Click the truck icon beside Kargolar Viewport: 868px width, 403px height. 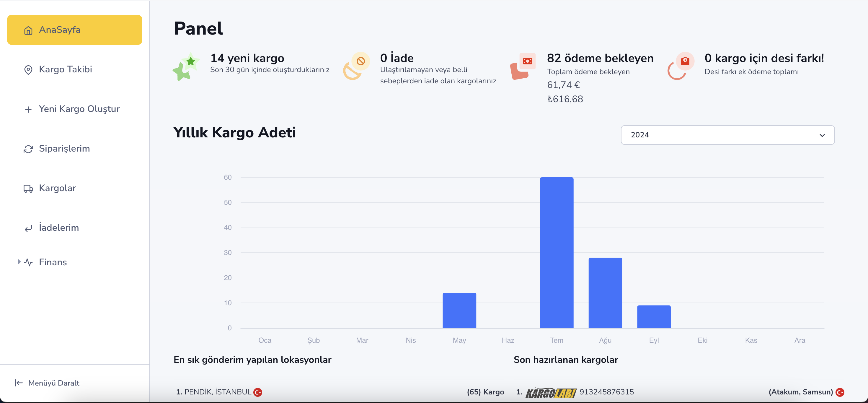(x=28, y=188)
